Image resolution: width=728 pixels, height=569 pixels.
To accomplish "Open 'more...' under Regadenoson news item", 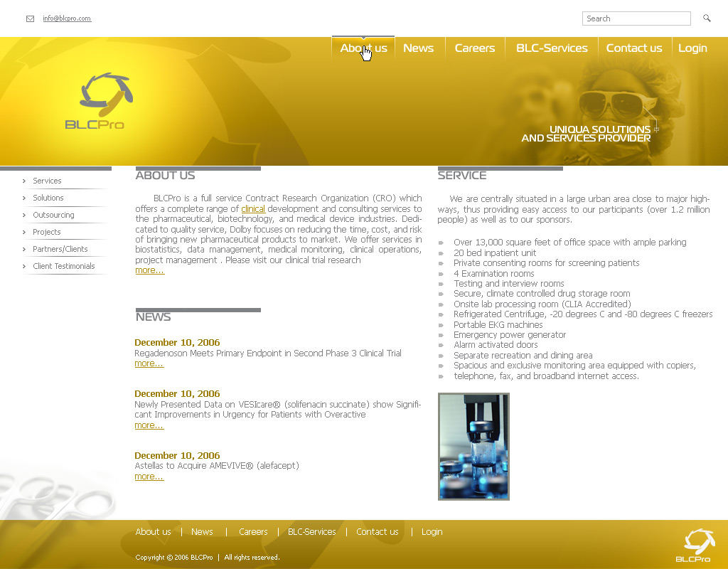I will pyautogui.click(x=149, y=363).
